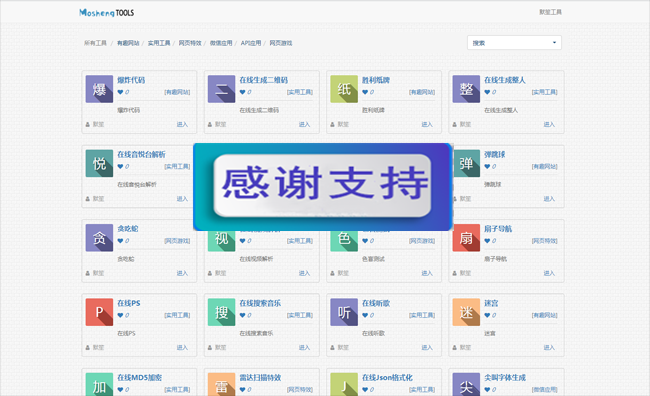Click [微信应用] tag on 尖叫字体生成 card
The height and width of the screenshot is (396, 650).
click(x=545, y=389)
